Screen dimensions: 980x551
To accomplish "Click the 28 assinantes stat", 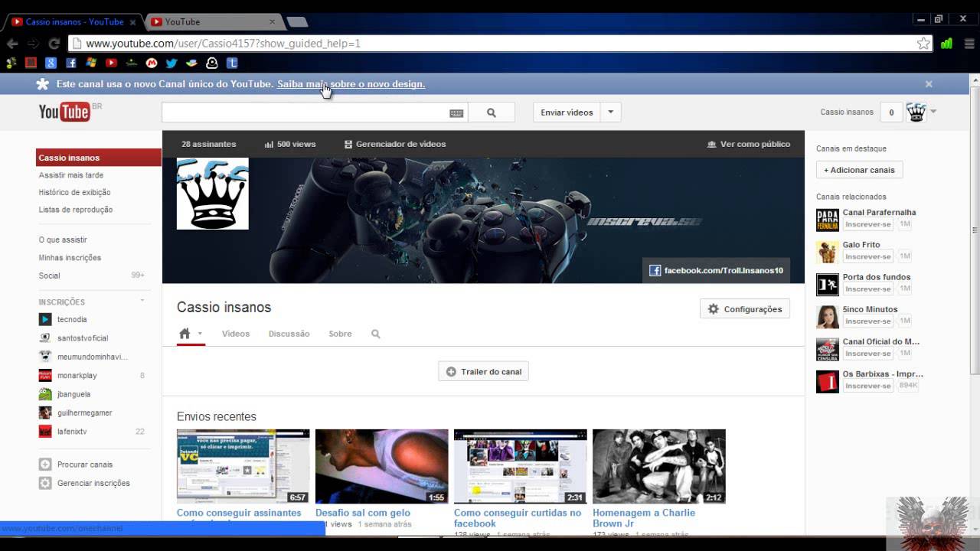I will [208, 144].
